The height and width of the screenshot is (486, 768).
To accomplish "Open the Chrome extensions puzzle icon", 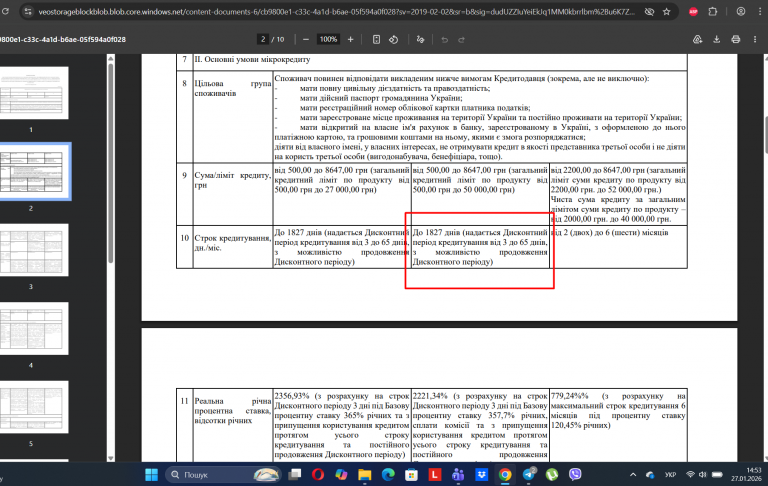I will tap(713, 11).
